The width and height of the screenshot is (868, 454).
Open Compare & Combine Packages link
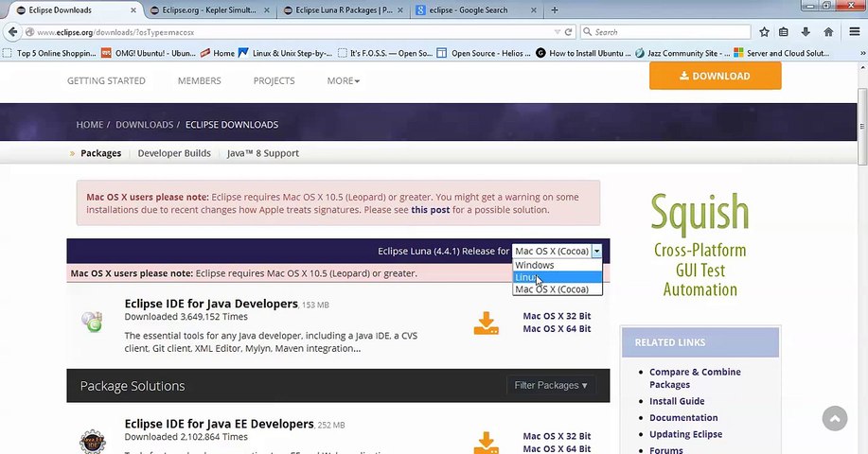pos(695,378)
